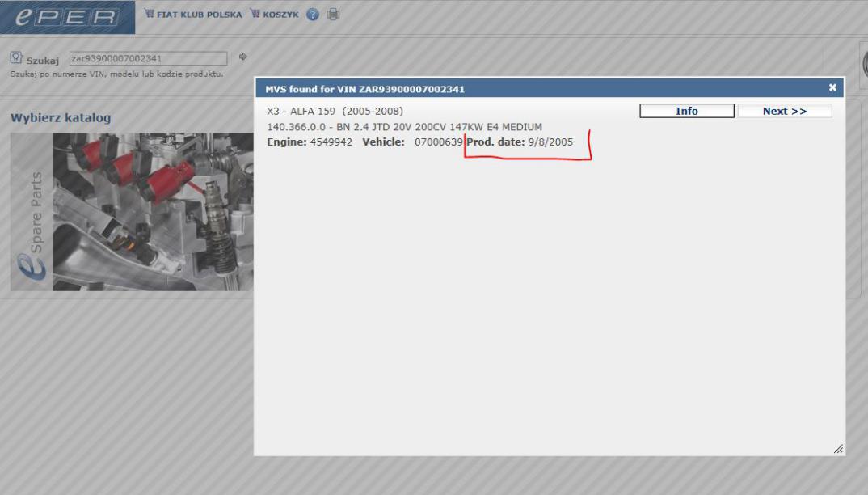868x495 pixels.
Task: Click the Wybierz katalog heading
Action: pyautogui.click(x=61, y=117)
